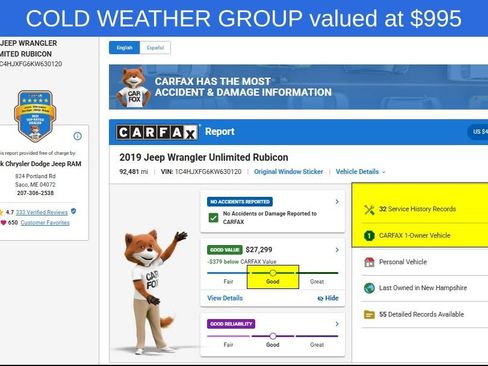Click the Fair label on reliability scale
Image resolution: width=488 pixels, height=366 pixels.
(x=228, y=345)
